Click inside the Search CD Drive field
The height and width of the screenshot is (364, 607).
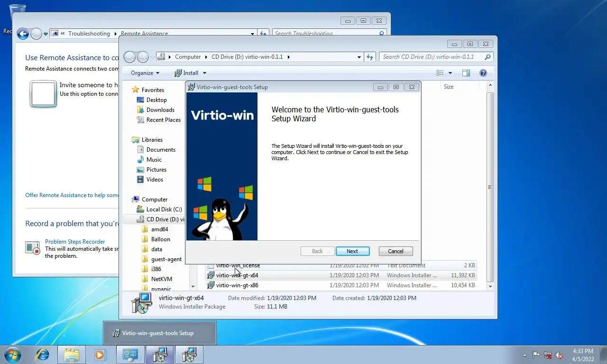point(432,57)
